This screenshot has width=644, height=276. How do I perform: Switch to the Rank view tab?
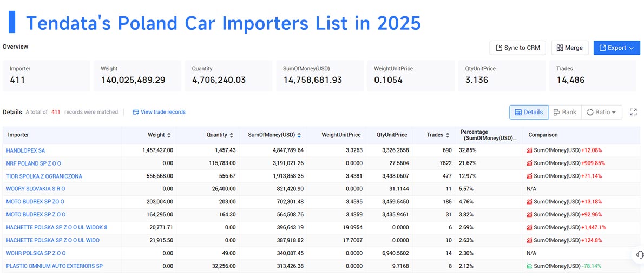point(565,112)
